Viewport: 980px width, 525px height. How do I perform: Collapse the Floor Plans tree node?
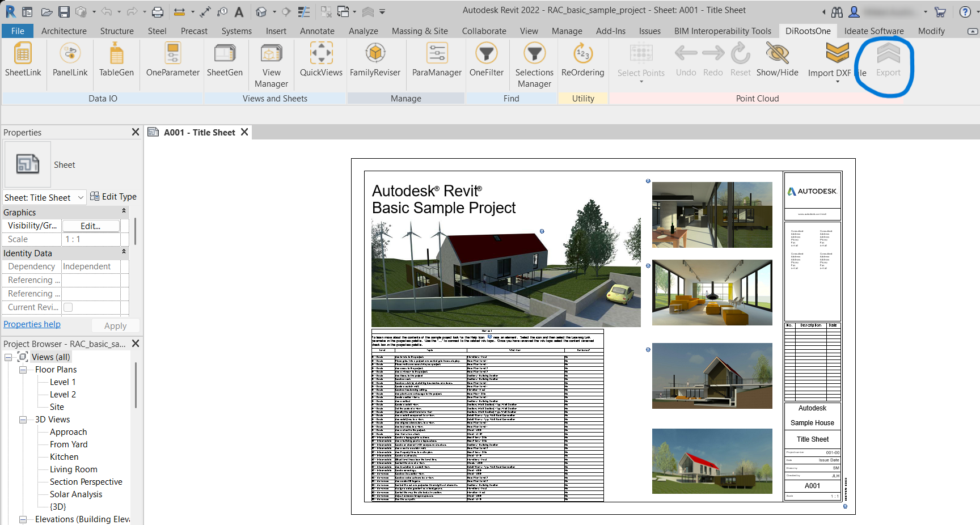click(x=23, y=369)
